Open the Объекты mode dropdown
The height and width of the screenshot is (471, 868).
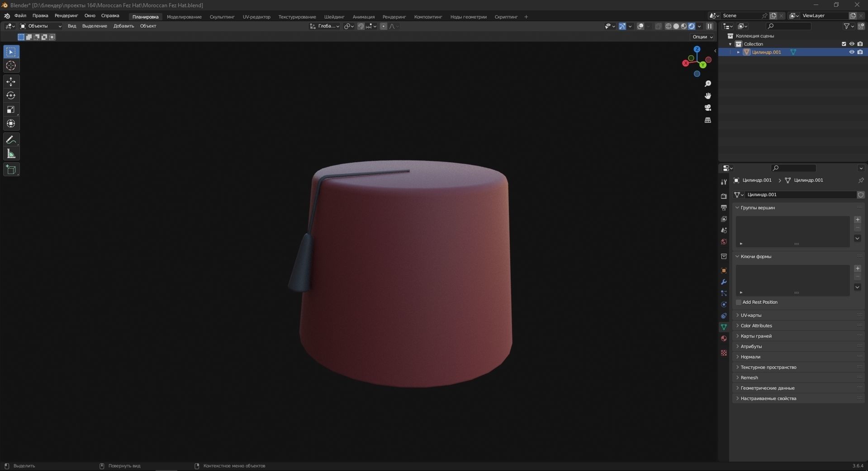41,26
